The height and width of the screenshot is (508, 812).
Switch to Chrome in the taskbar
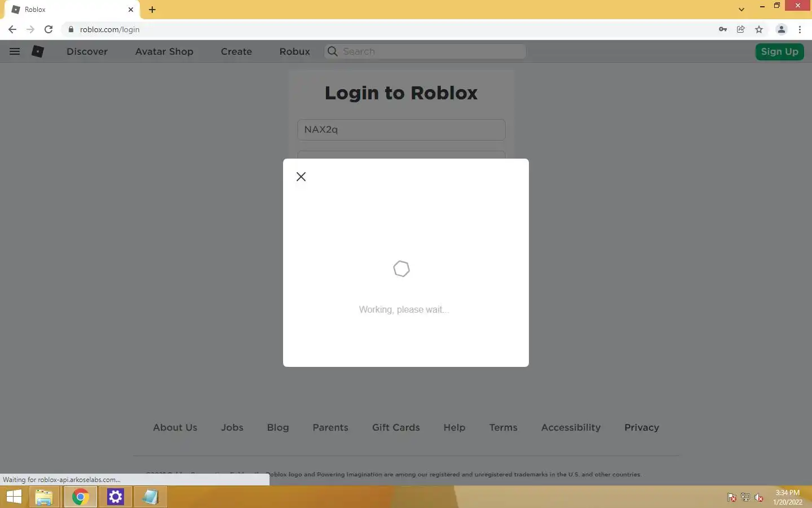click(80, 497)
